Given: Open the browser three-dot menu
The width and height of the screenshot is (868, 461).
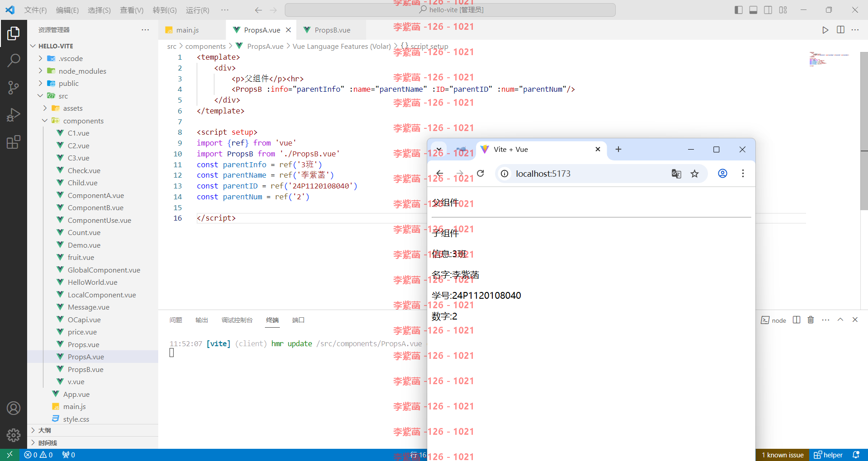Looking at the screenshot, I should tap(743, 174).
